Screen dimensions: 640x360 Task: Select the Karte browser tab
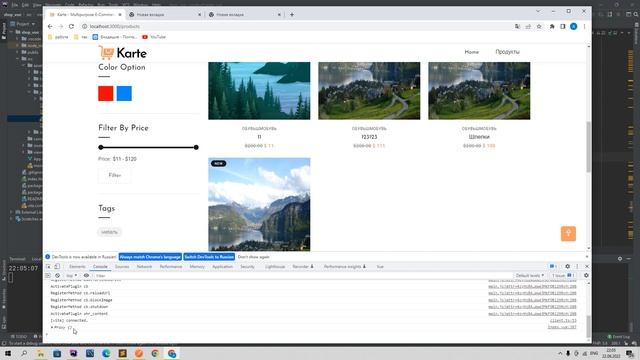[85, 14]
